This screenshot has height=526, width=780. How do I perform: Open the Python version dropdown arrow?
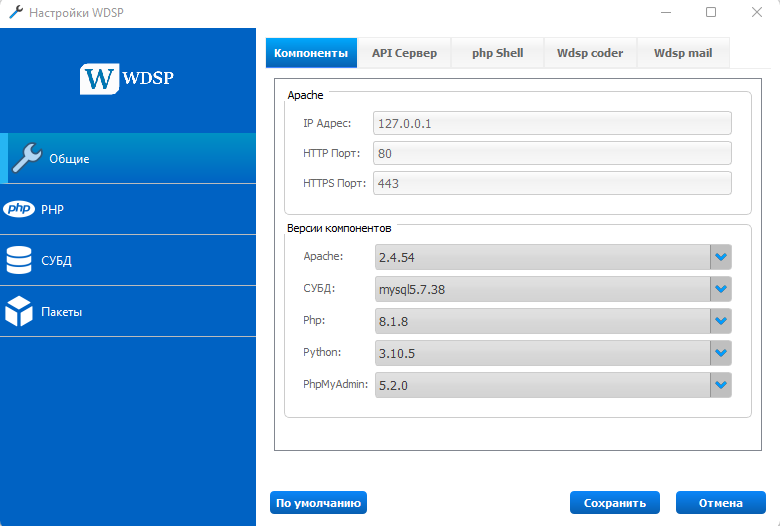721,353
